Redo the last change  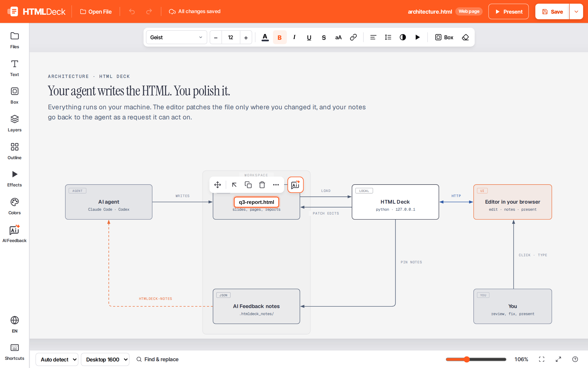[x=149, y=11]
